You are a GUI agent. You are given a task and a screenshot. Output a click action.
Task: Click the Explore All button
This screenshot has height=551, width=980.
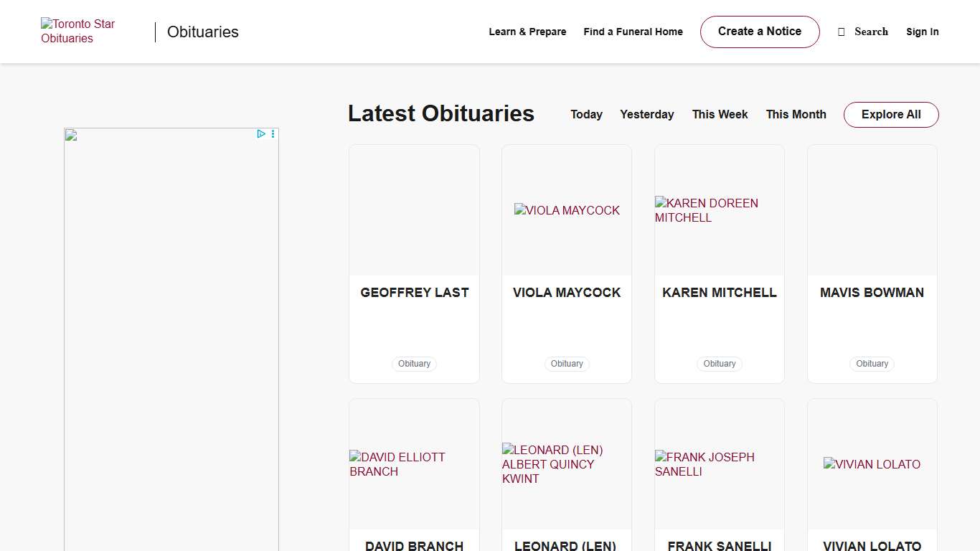click(x=890, y=115)
